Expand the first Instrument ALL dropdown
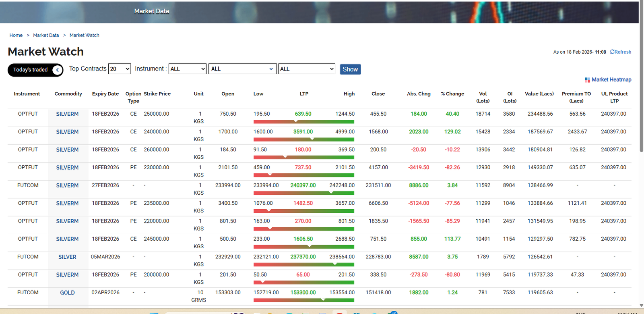644x314 pixels. 187,69
